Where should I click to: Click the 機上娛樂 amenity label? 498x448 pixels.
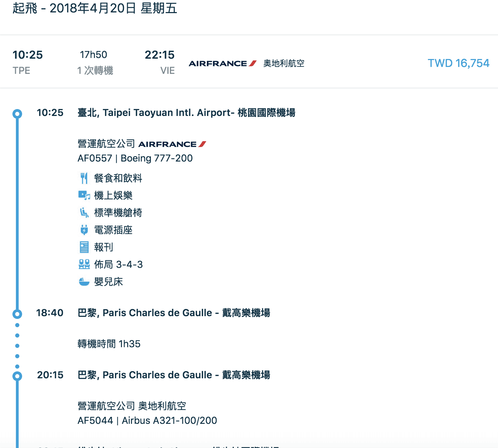(113, 195)
